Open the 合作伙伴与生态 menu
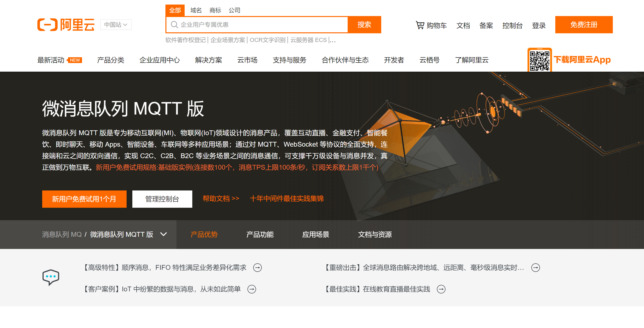Viewport: 644px width, 328px height. (x=345, y=60)
